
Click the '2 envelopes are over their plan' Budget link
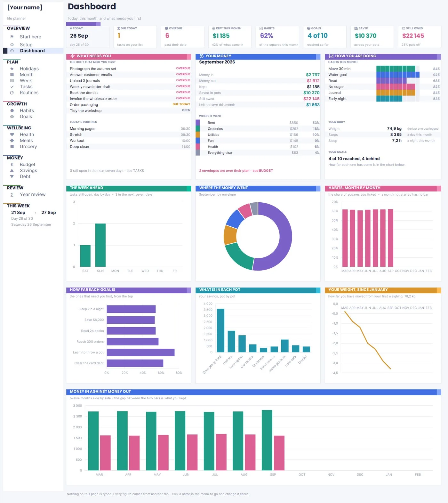click(236, 171)
